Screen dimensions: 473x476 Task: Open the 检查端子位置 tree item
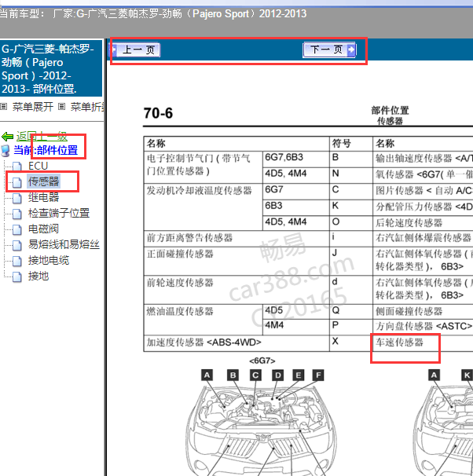pos(59,213)
